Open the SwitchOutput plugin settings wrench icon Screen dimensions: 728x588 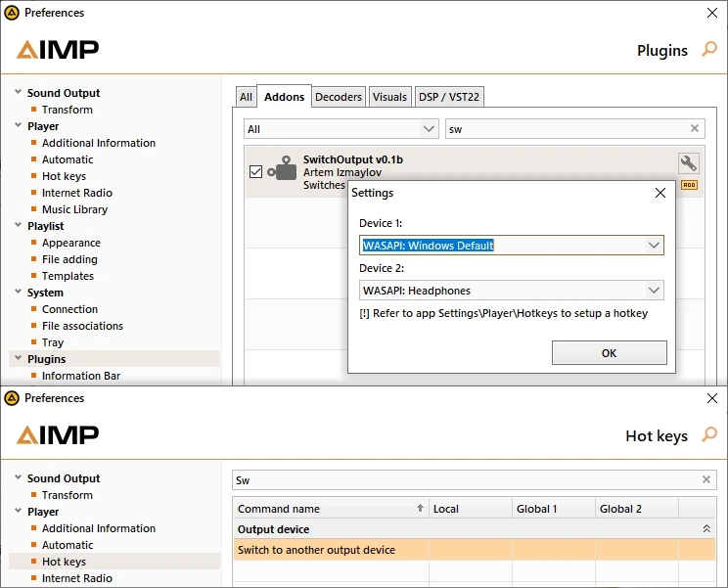pyautogui.click(x=689, y=163)
